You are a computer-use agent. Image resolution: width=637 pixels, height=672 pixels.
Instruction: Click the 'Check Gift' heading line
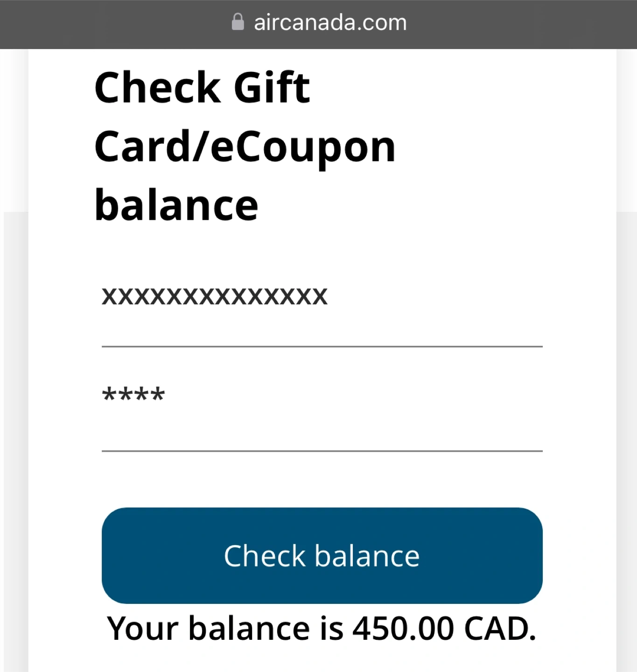tap(202, 87)
